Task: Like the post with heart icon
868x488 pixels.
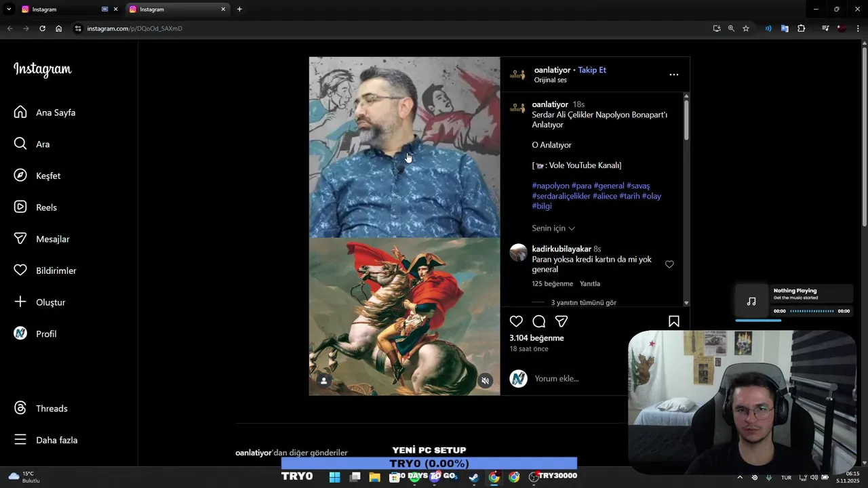Action: point(516,321)
